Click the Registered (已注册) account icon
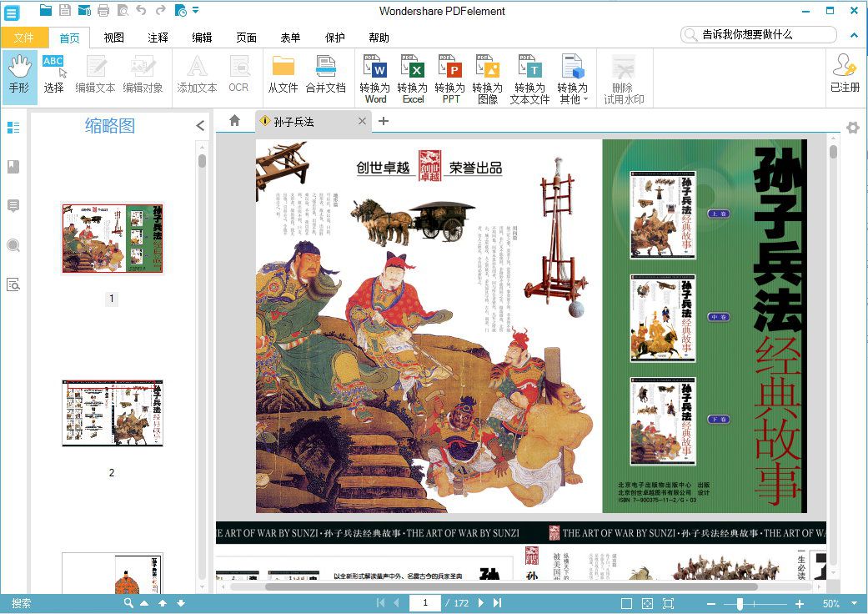The width and height of the screenshot is (868, 614). point(845,73)
